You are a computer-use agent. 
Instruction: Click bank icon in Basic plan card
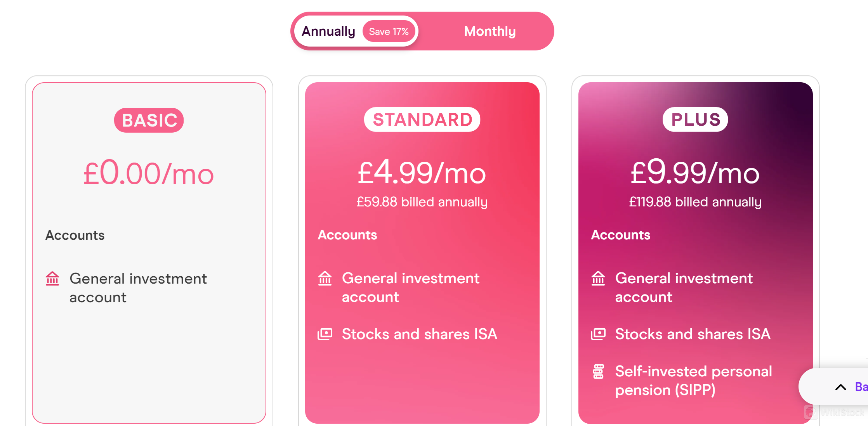(52, 279)
